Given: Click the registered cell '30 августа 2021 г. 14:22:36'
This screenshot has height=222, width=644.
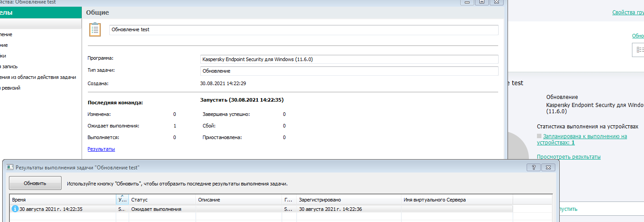Looking at the screenshot, I should pyautogui.click(x=330, y=209).
